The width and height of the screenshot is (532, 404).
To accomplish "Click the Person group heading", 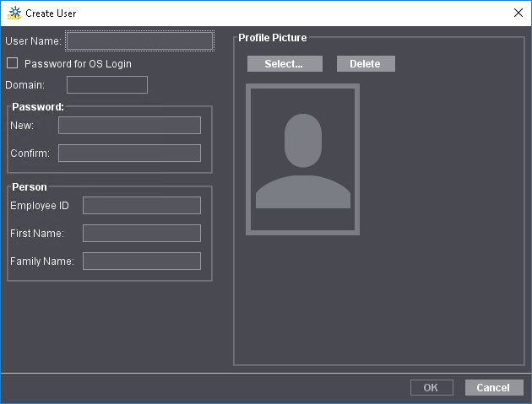I will tap(30, 187).
